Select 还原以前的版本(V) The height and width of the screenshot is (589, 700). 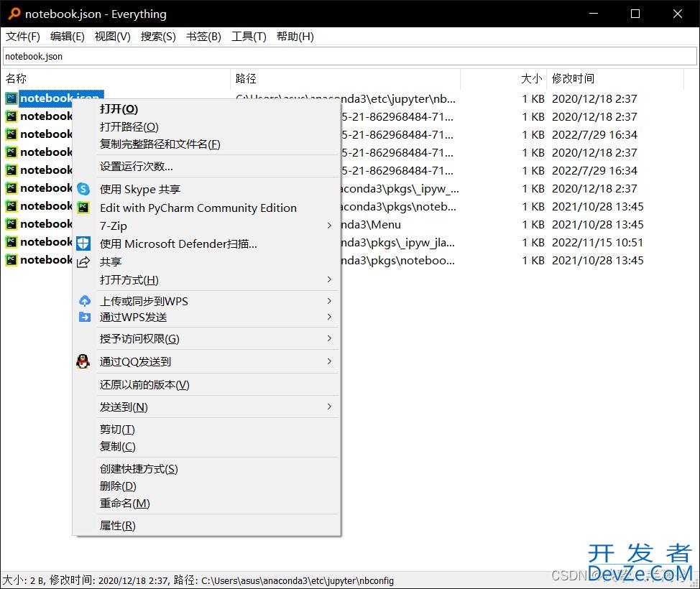click(144, 385)
